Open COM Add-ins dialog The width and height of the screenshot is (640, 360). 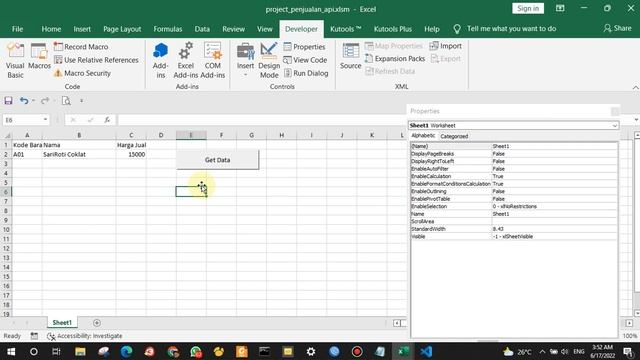[x=213, y=60]
